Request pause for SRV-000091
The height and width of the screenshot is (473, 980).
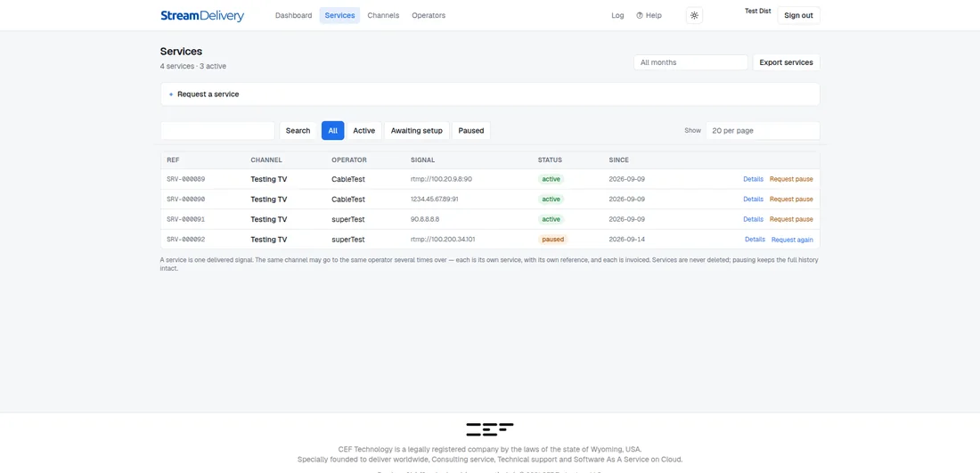791,219
